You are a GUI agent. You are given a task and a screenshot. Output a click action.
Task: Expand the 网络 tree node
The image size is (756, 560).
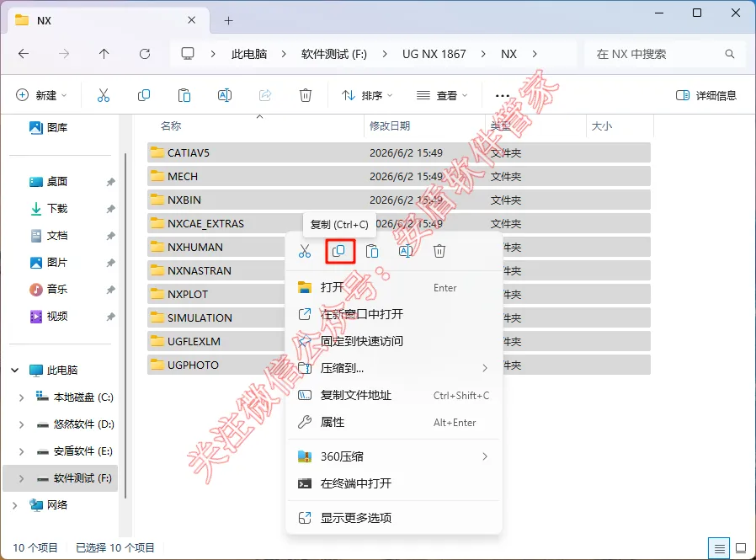(15, 505)
